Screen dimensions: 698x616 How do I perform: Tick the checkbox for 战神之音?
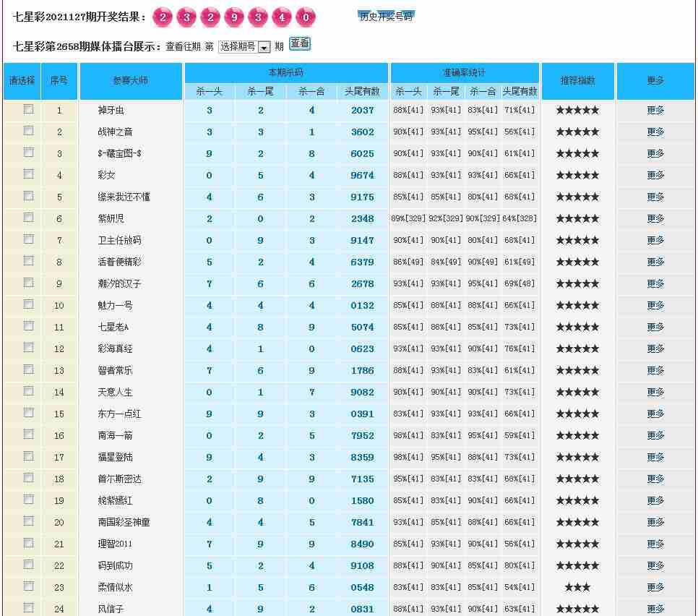coord(29,131)
